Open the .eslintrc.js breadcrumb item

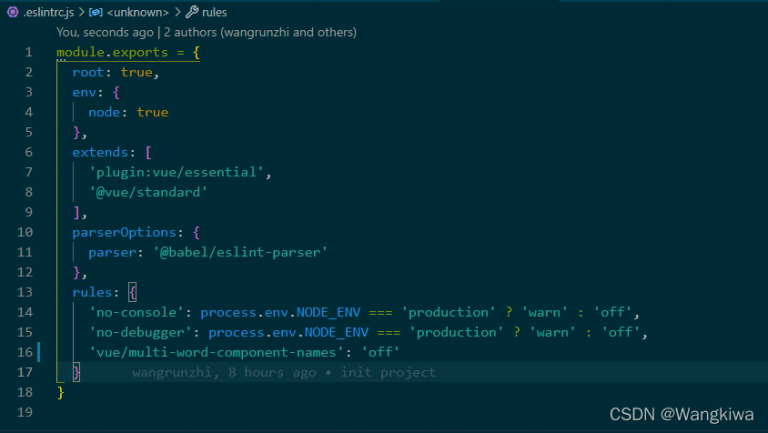(47, 13)
